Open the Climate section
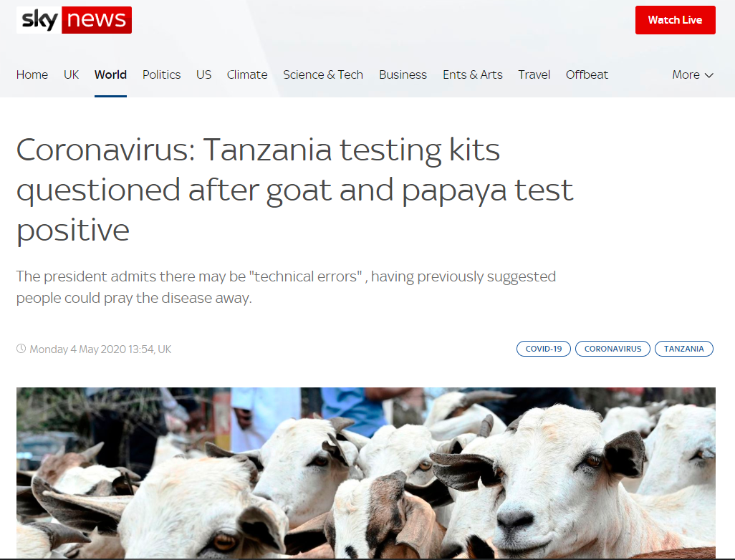 tap(247, 74)
